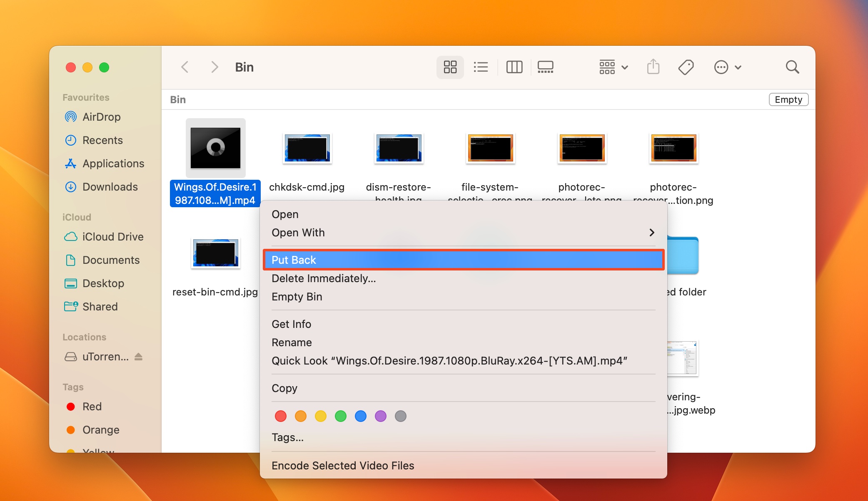Select the tag icon in toolbar
The width and height of the screenshot is (868, 501).
(x=686, y=67)
